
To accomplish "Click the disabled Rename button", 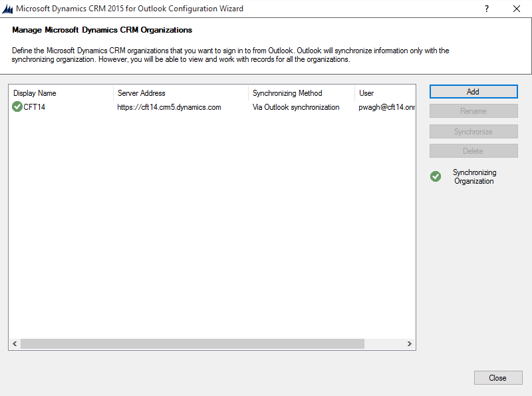I will click(x=473, y=111).
